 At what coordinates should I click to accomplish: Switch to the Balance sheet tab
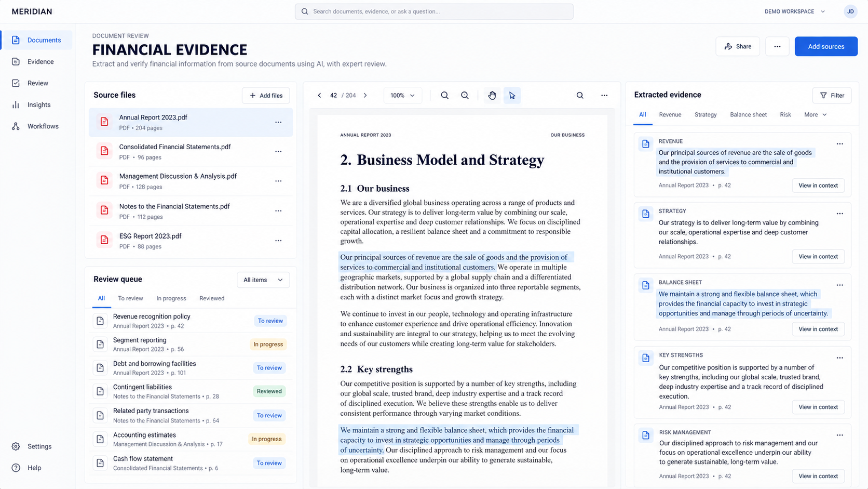[x=748, y=115]
